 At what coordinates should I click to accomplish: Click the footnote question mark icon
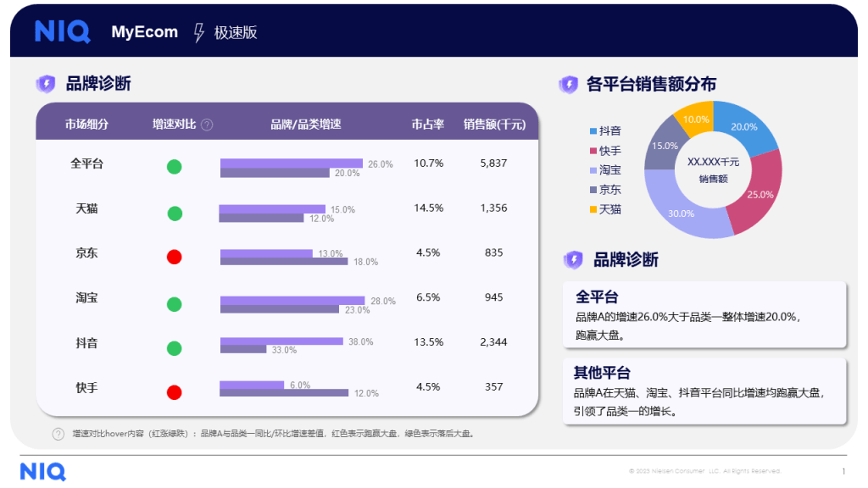click(58, 435)
